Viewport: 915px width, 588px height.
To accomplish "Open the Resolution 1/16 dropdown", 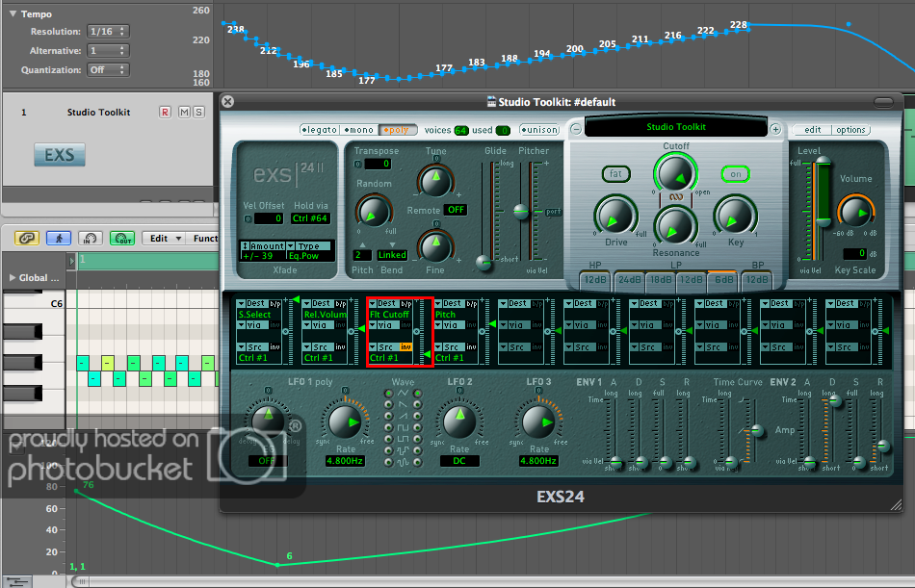I will point(106,31).
